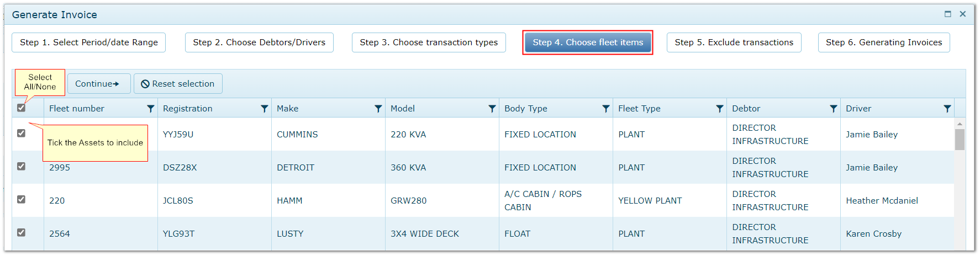
Task: Deselect the fleet 2564 LUSTY row checkbox
Action: pyautogui.click(x=21, y=232)
